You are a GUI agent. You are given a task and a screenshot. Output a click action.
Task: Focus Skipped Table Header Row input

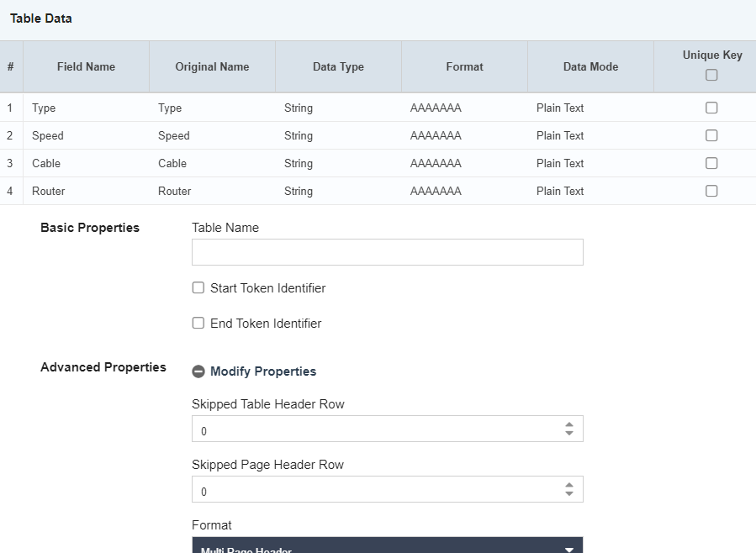(x=374, y=429)
